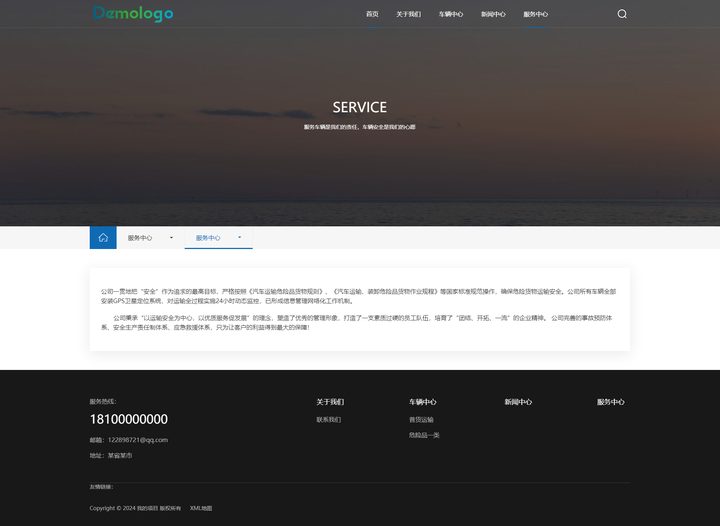This screenshot has height=526, width=720.
Task: Click footer link 联系我们
Action: pyautogui.click(x=329, y=420)
